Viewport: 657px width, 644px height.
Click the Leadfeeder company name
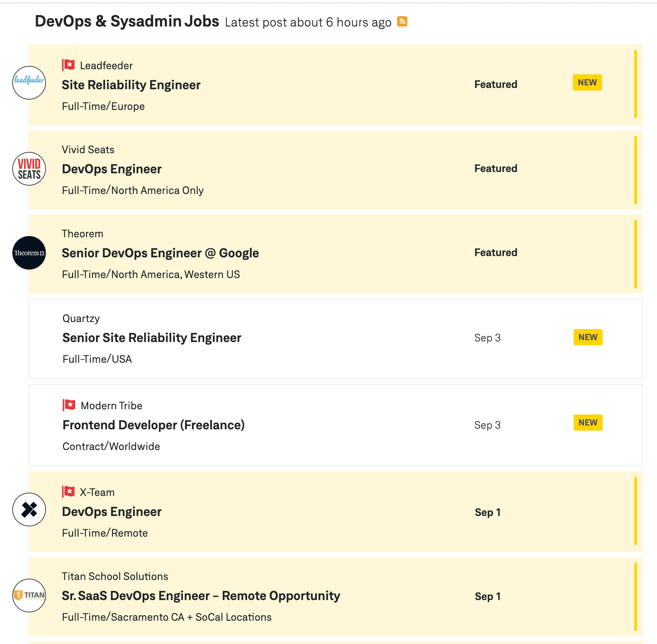tap(106, 66)
